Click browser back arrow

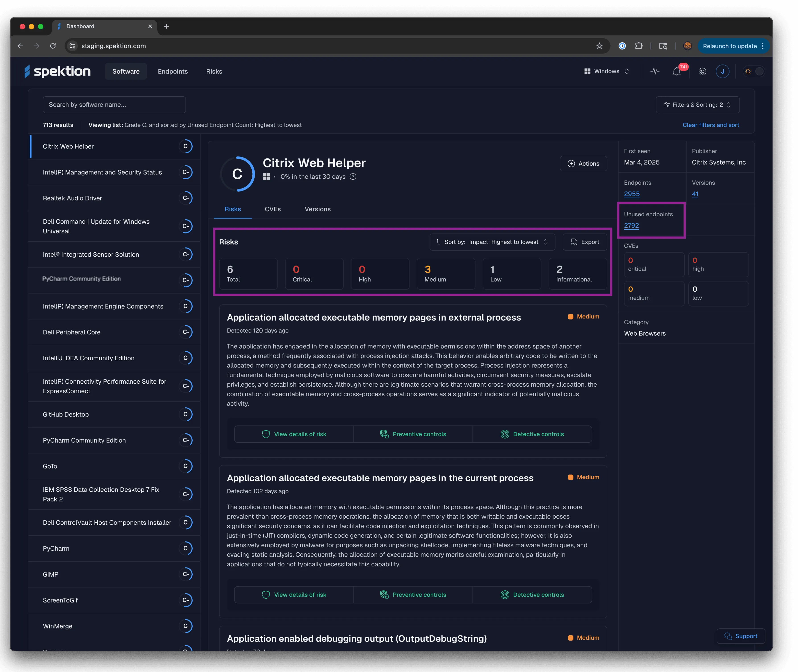(x=20, y=46)
